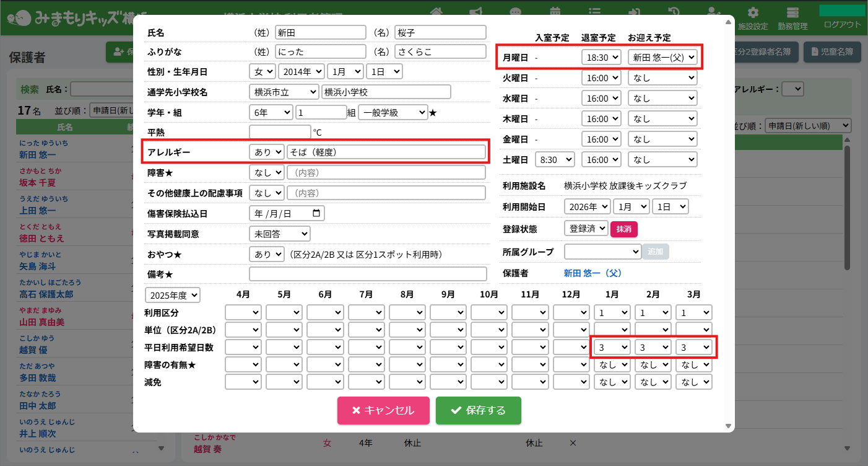Click the history clock icon in header

point(674,11)
